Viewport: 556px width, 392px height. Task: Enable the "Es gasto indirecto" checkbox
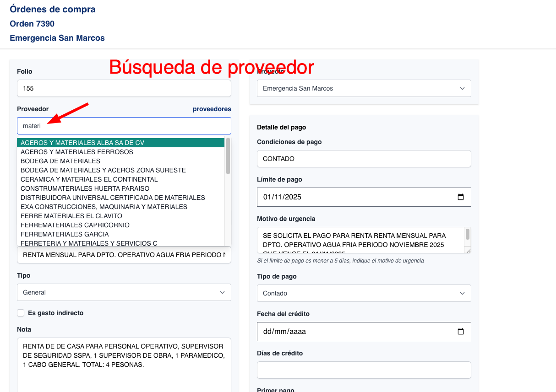[x=21, y=312]
